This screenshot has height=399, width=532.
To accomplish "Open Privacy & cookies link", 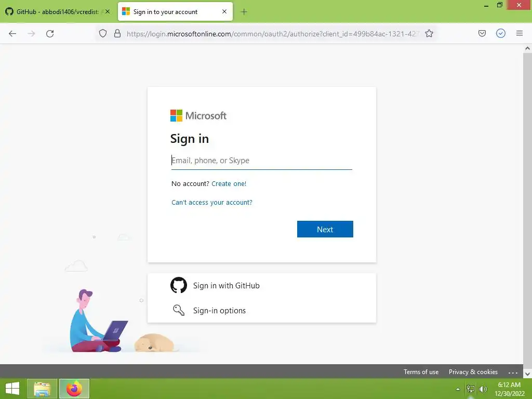I will point(473,372).
